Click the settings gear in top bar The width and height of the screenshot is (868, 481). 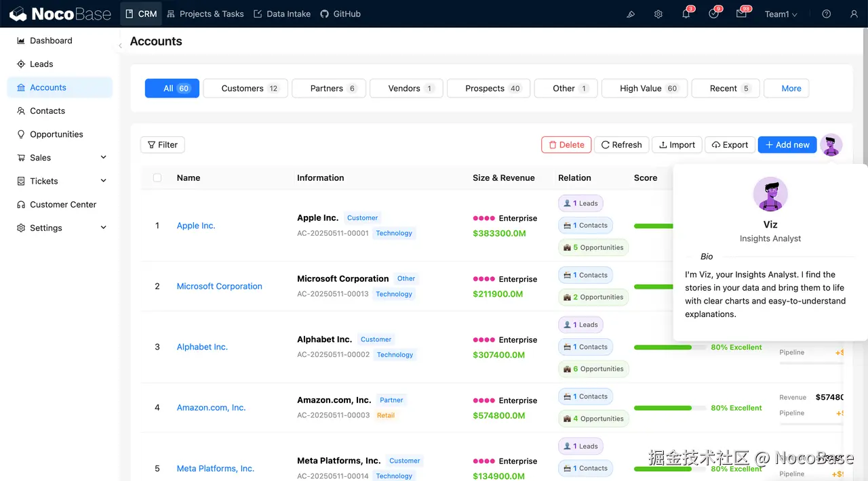tap(658, 14)
